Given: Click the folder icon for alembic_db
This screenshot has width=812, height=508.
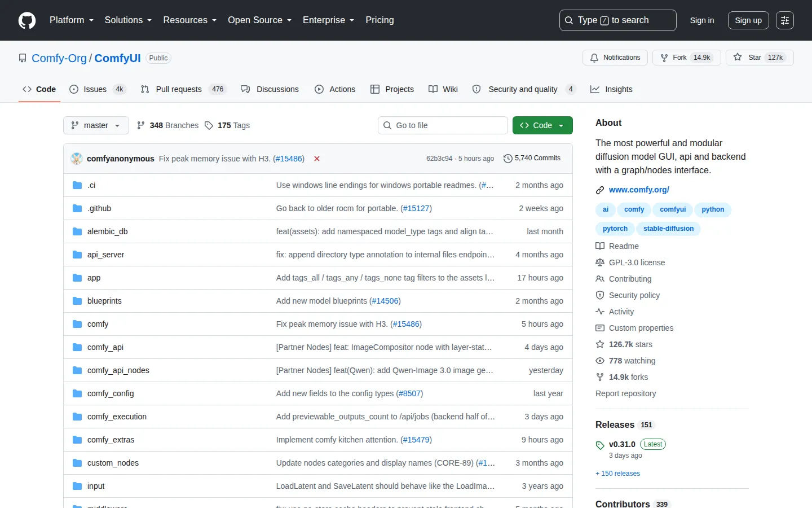Looking at the screenshot, I should click(77, 231).
